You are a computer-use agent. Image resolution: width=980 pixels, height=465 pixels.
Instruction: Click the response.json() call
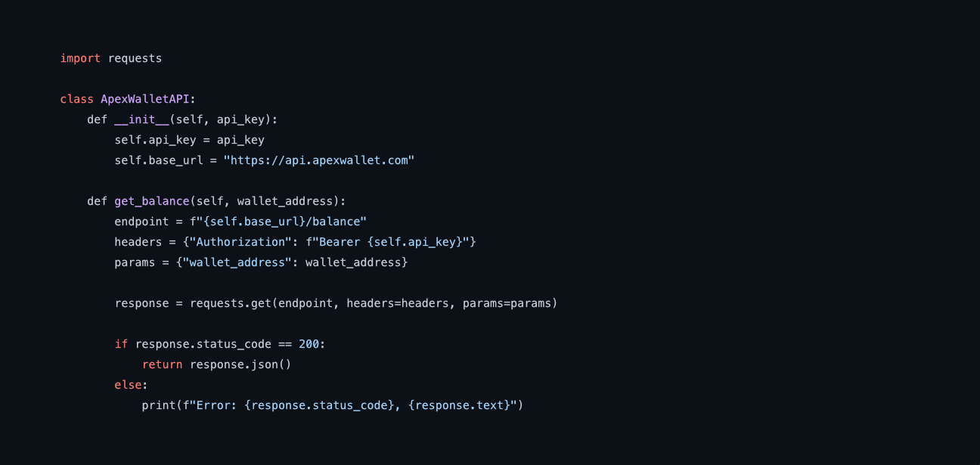(240, 364)
